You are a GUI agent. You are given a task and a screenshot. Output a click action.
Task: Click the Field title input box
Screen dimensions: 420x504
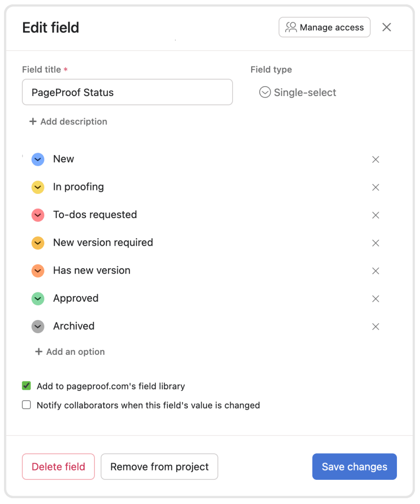127,93
